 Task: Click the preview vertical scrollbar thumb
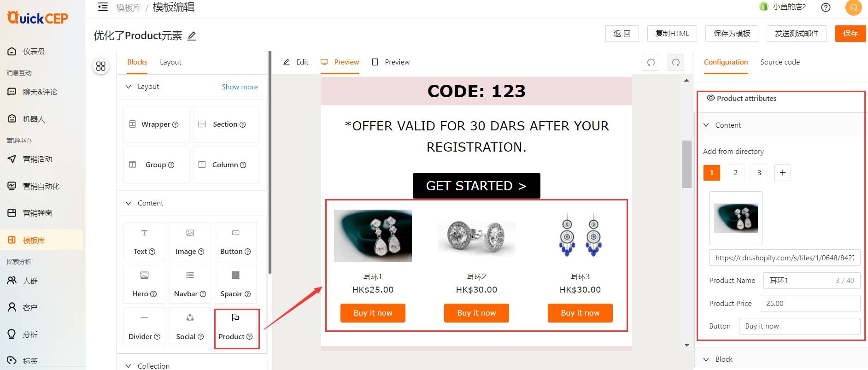(686, 164)
